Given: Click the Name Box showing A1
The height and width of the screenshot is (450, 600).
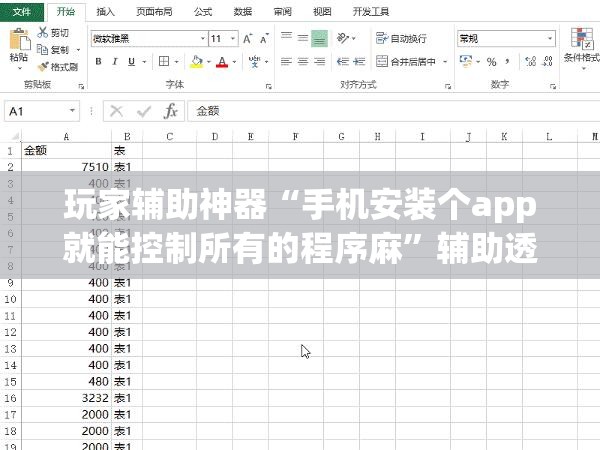Looking at the screenshot, I should click(x=42, y=111).
